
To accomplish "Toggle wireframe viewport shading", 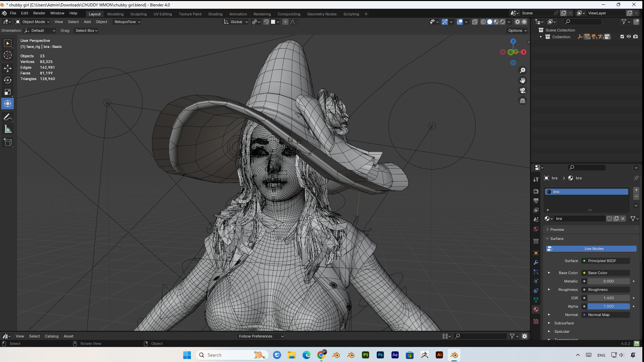I will (483, 21).
